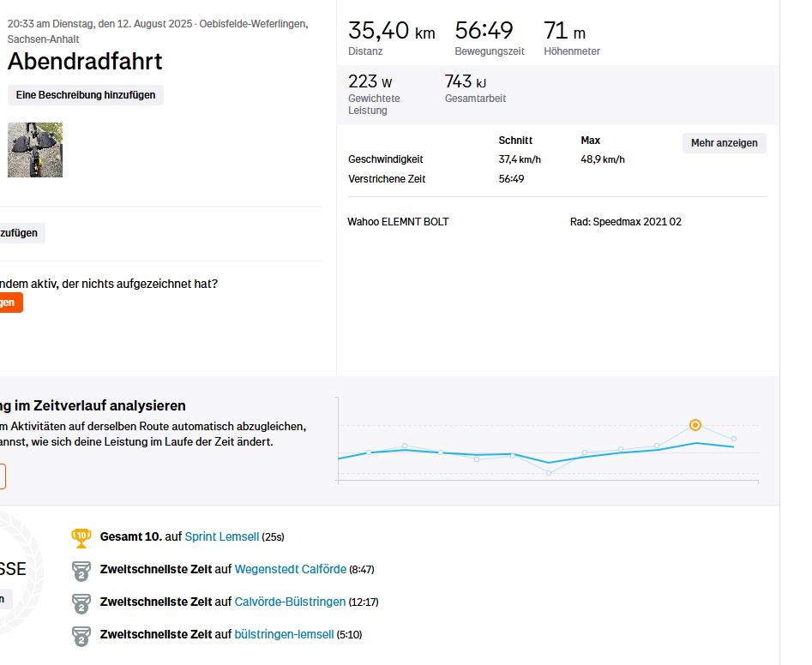812x665 pixels.
Task: Click the Abendradfahrt activity title
Action: 85,62
